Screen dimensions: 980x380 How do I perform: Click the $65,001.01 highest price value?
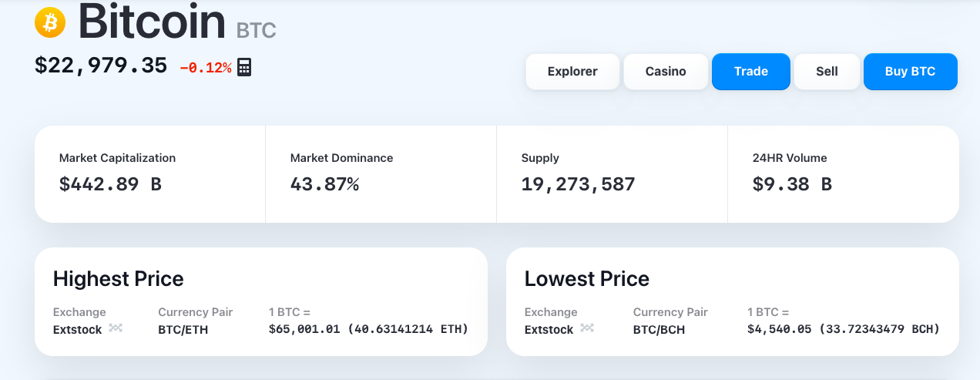[x=304, y=330]
